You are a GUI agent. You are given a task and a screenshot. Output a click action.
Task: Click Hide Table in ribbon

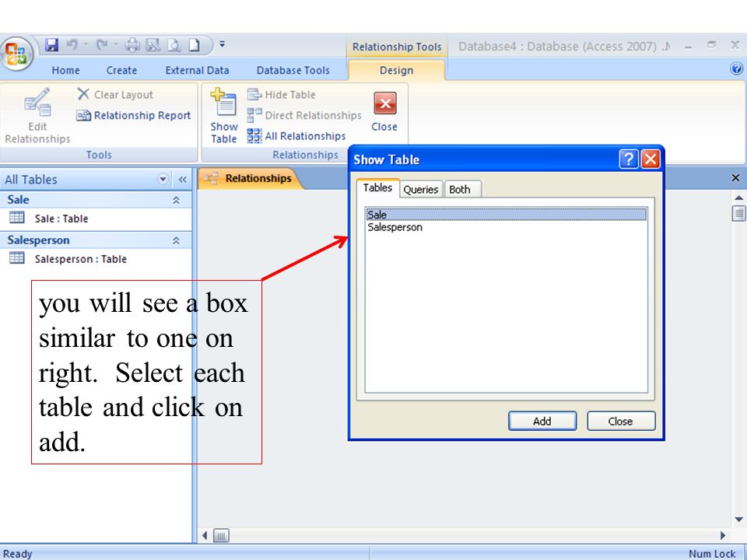pyautogui.click(x=281, y=94)
